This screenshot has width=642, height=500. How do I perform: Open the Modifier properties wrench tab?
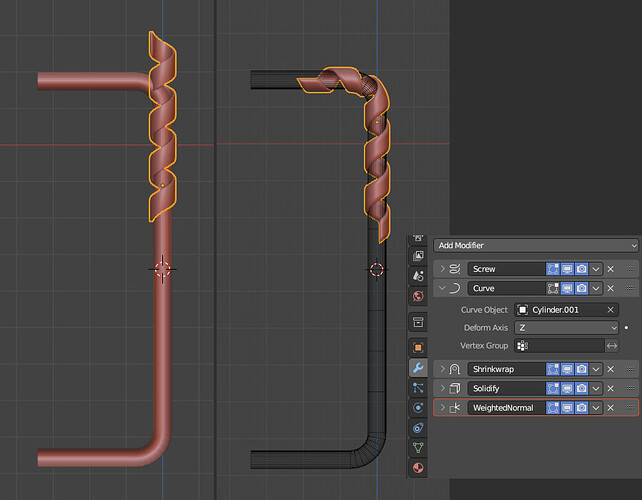[418, 368]
